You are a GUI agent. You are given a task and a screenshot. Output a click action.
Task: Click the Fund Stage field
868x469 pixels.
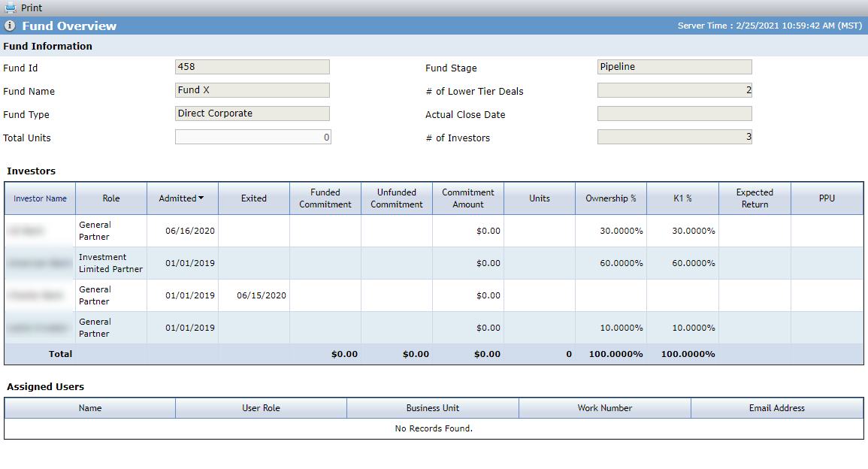[x=675, y=67]
